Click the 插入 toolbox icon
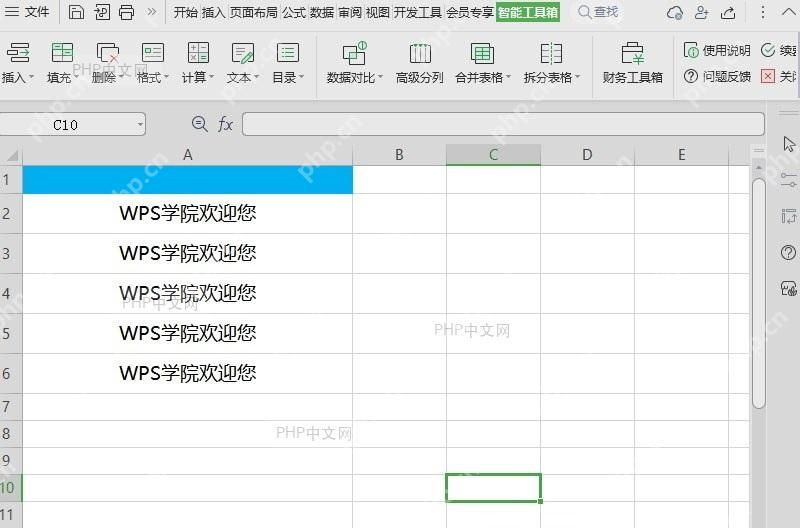This screenshot has height=528, width=800. click(x=18, y=53)
